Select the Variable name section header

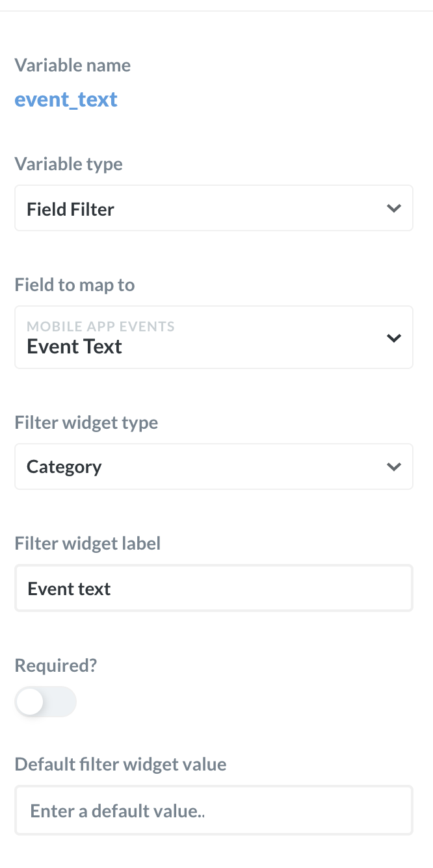(x=72, y=65)
